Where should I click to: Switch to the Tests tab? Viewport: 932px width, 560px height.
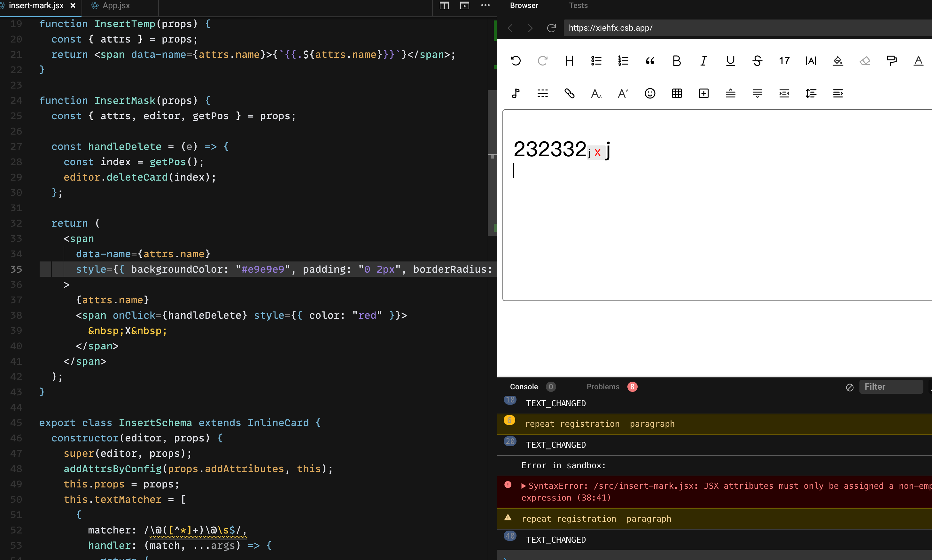(578, 5)
